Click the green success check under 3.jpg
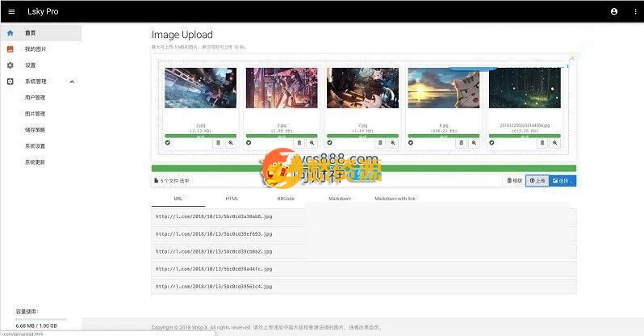 point(249,143)
